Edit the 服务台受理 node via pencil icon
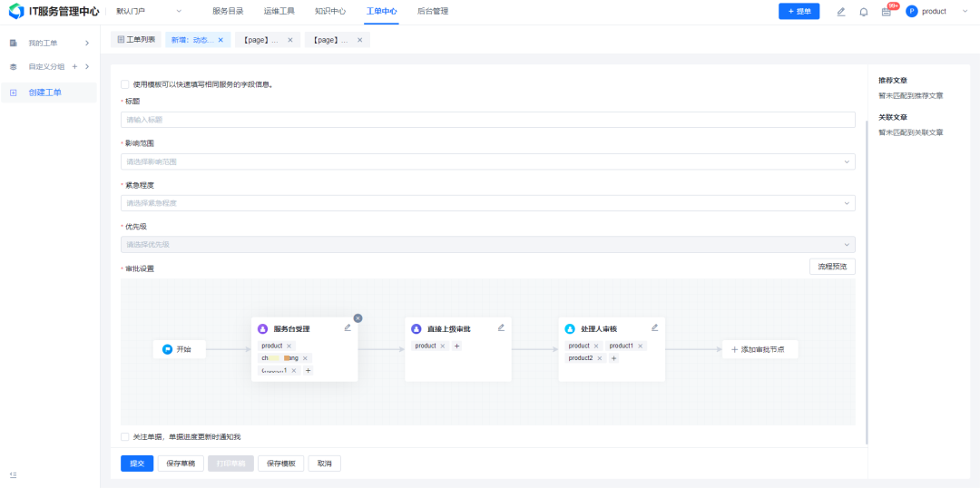The width and height of the screenshot is (980, 488). 348,327
